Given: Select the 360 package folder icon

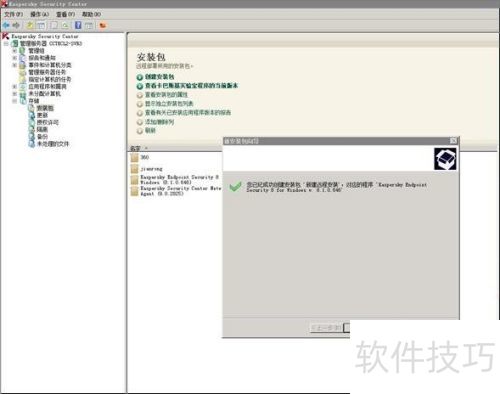Looking at the screenshot, I should pos(135,158).
